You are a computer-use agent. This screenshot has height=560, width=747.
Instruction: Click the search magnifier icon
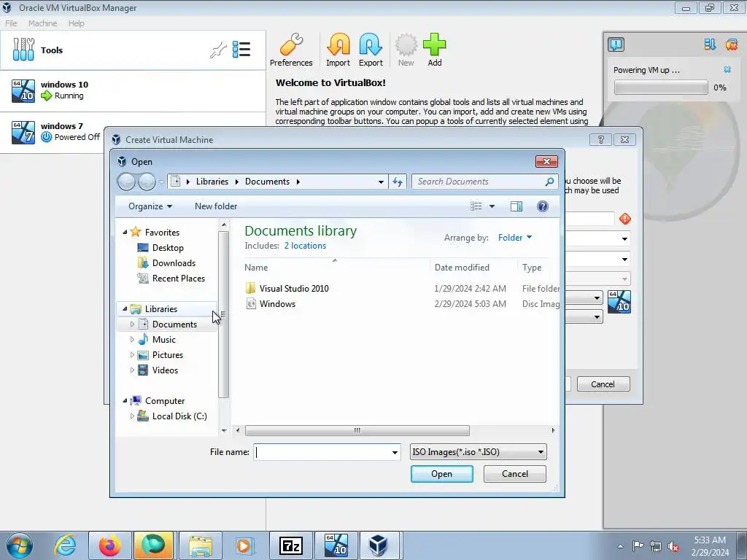[x=549, y=182]
